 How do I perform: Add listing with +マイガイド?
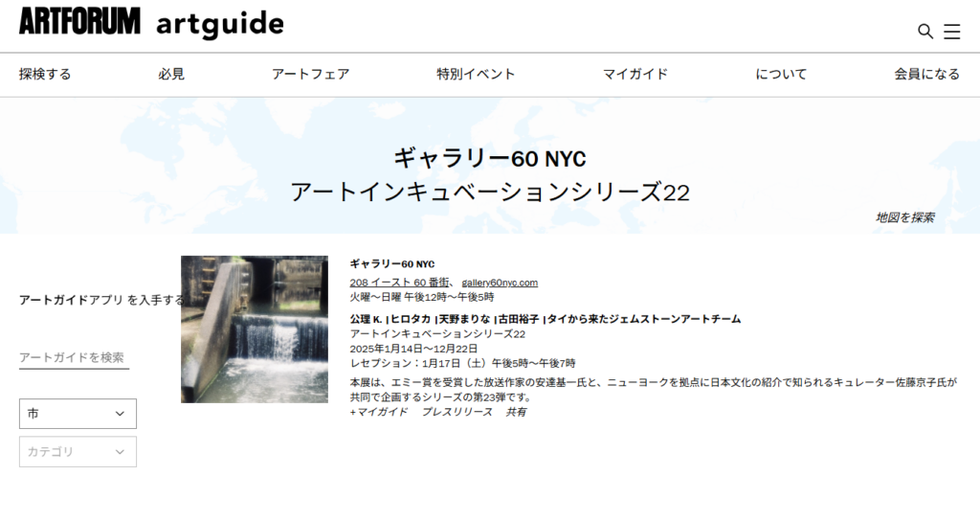[379, 412]
